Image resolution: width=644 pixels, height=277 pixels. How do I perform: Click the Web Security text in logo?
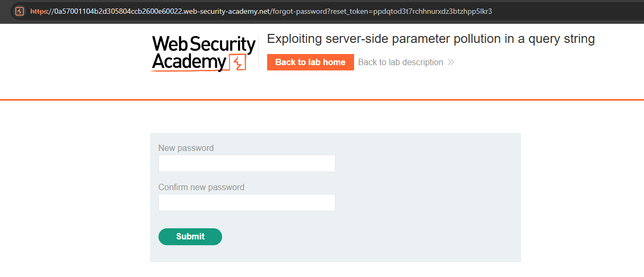tap(204, 44)
